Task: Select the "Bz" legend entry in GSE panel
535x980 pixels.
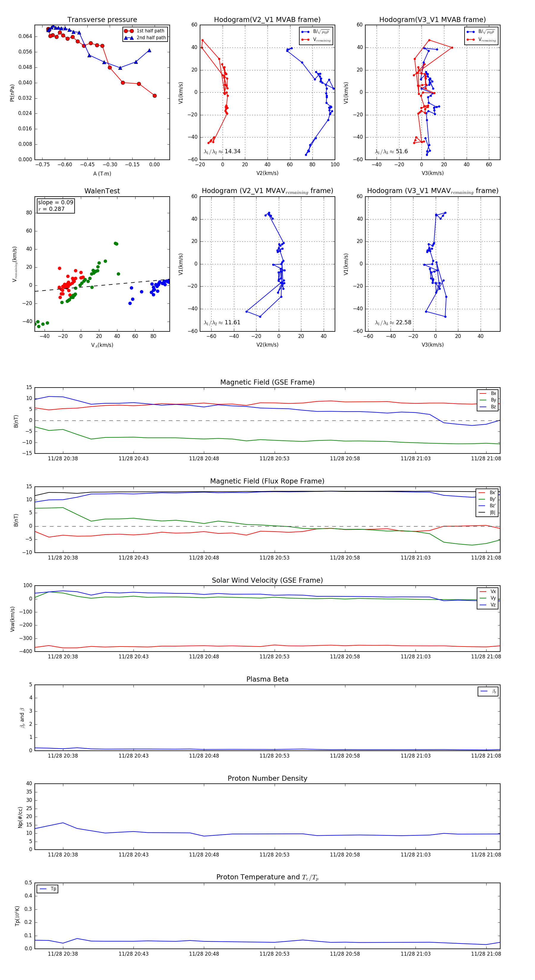Action: tap(488, 407)
